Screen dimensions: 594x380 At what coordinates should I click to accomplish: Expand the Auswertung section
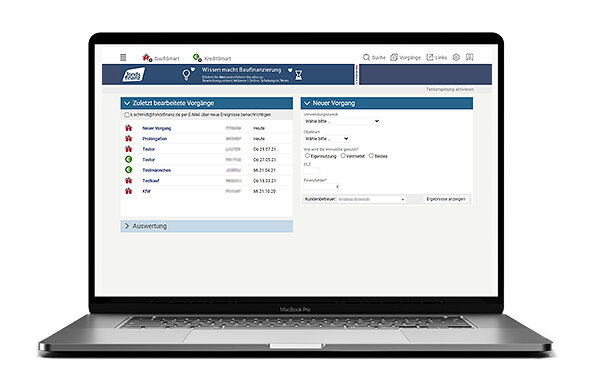[x=206, y=226]
